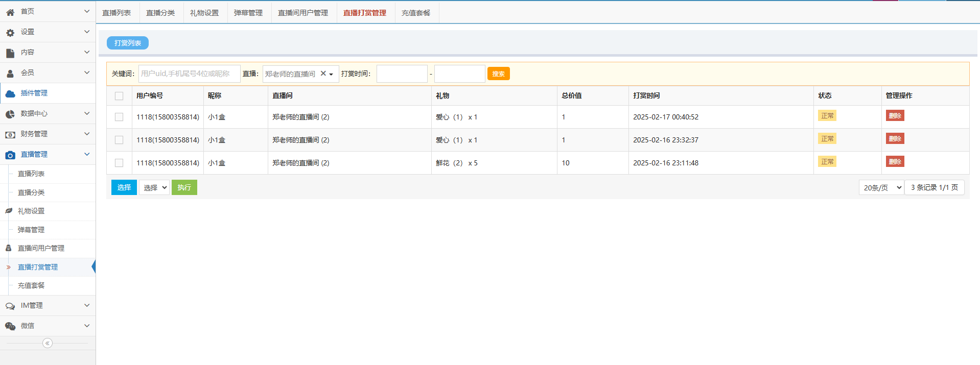Toggle the select-all checkbox in the table header
Image resolution: width=980 pixels, height=365 pixels.
pyautogui.click(x=119, y=96)
